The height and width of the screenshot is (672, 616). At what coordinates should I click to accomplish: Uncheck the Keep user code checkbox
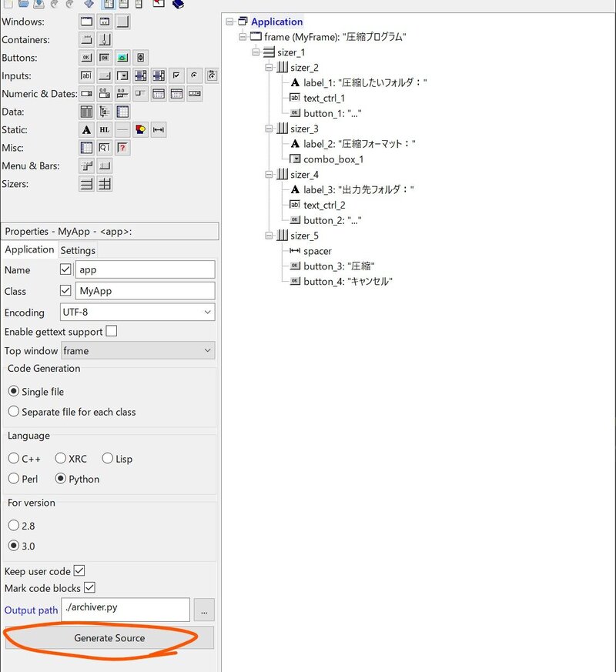pyautogui.click(x=79, y=571)
